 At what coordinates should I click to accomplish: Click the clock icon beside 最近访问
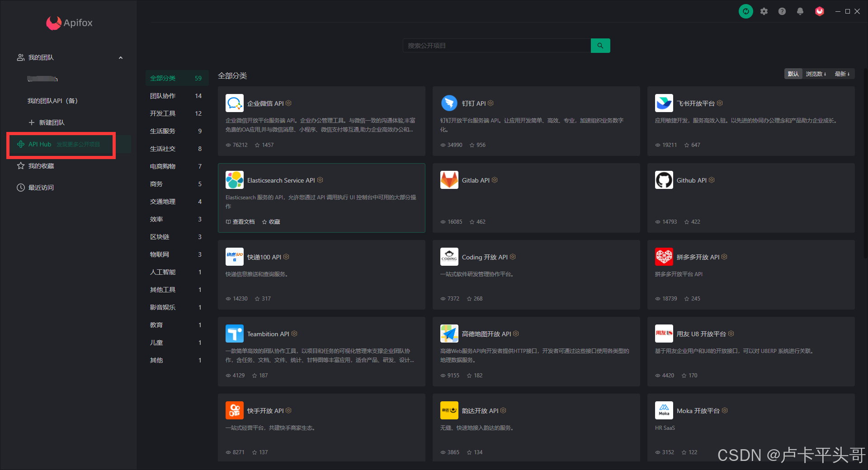coord(21,188)
